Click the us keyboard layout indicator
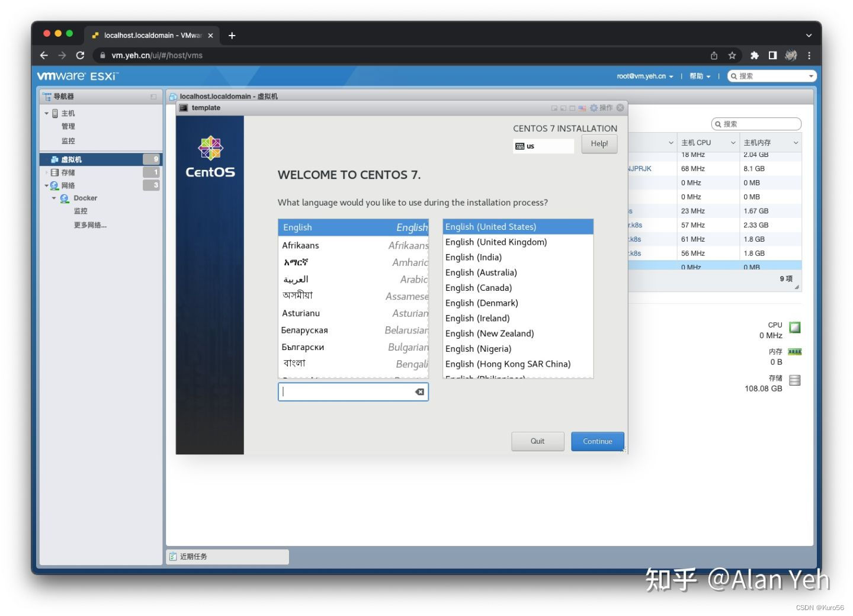853x616 pixels. pos(543,146)
